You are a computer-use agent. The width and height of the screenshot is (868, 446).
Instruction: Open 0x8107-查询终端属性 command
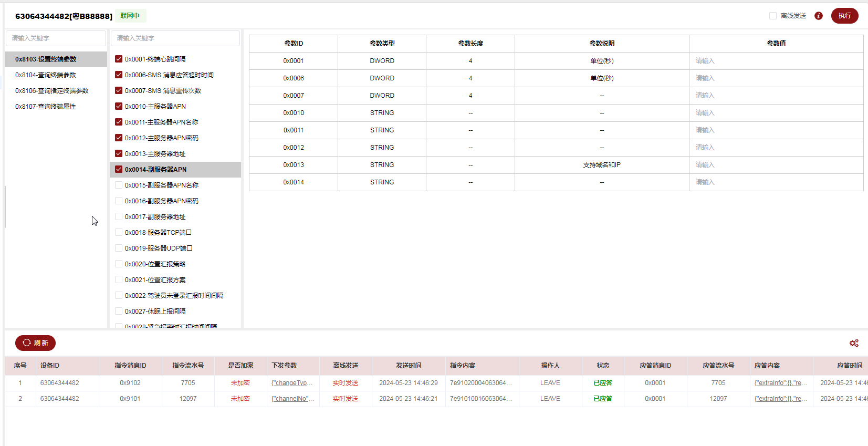46,107
